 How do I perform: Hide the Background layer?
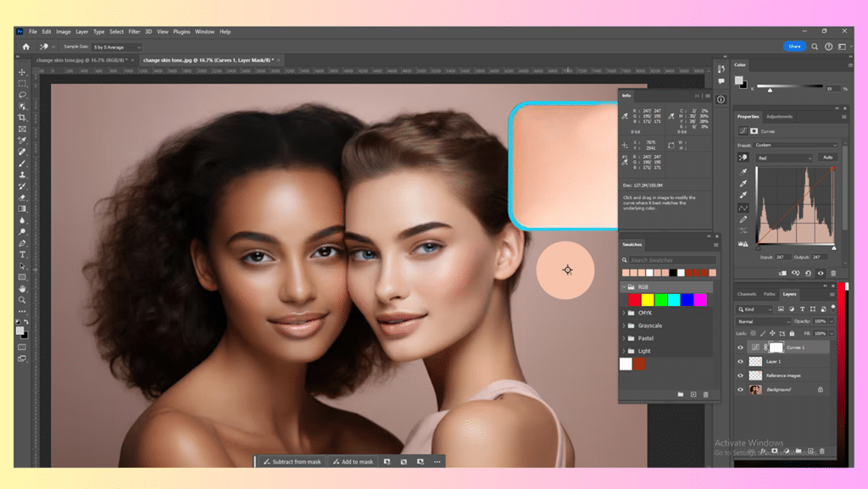click(x=739, y=390)
